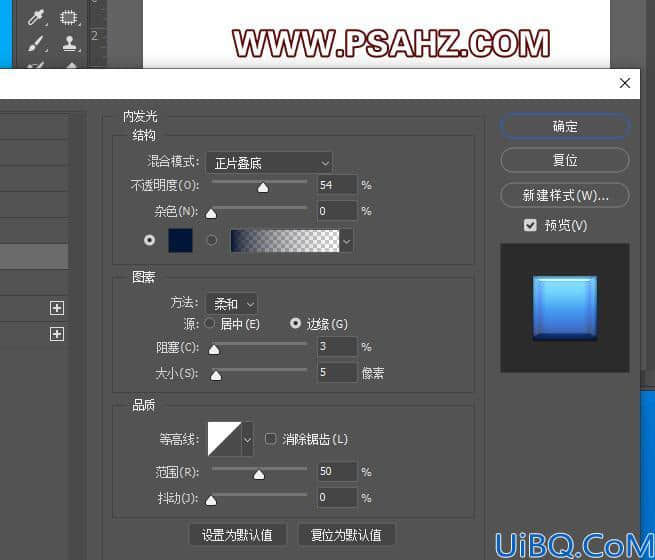Select the 居中(E) source radio

coord(210,323)
